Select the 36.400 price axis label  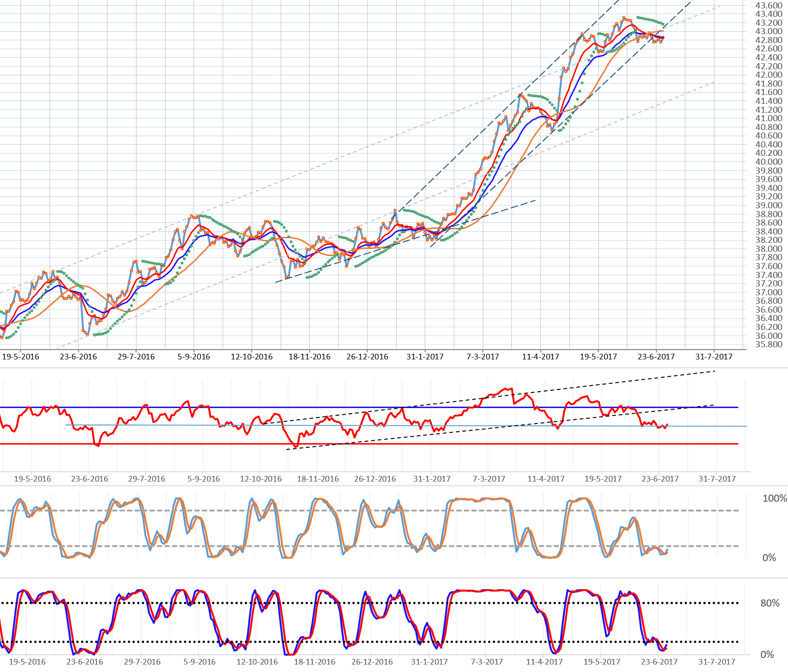[769, 319]
